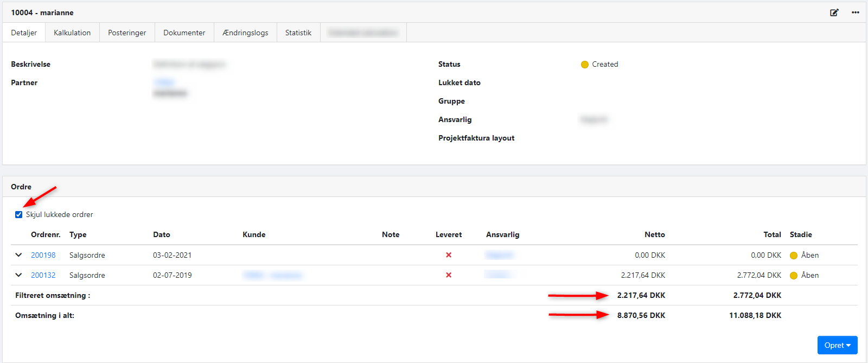
Task: Open the Ændringslogs tab
Action: pos(245,33)
